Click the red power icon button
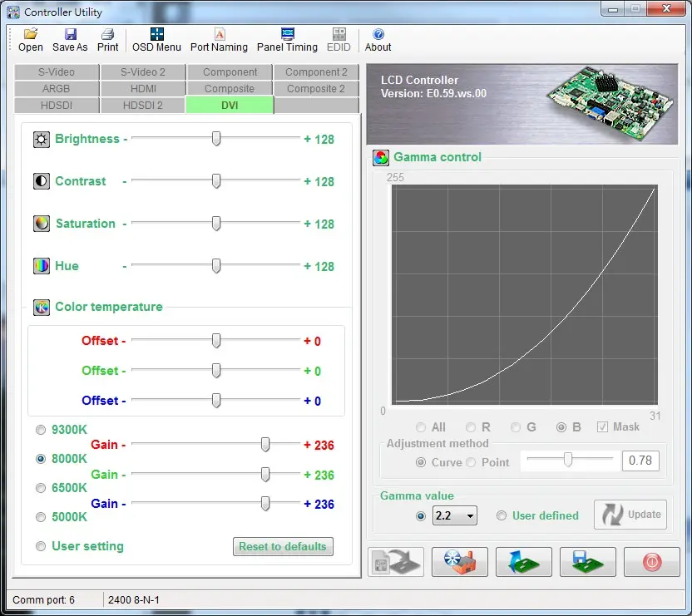692x616 pixels. (x=652, y=562)
